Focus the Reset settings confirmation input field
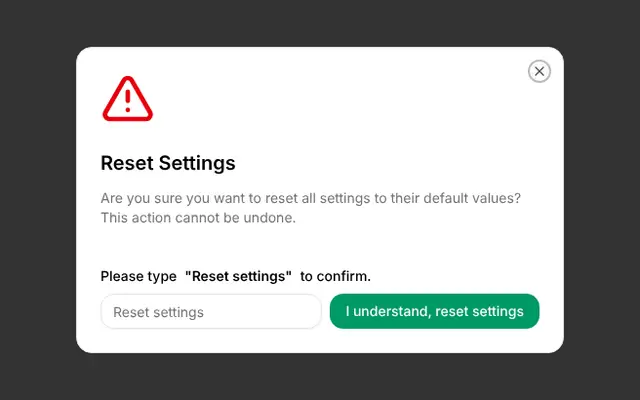Screen dimensions: 640x400 point(211,311)
